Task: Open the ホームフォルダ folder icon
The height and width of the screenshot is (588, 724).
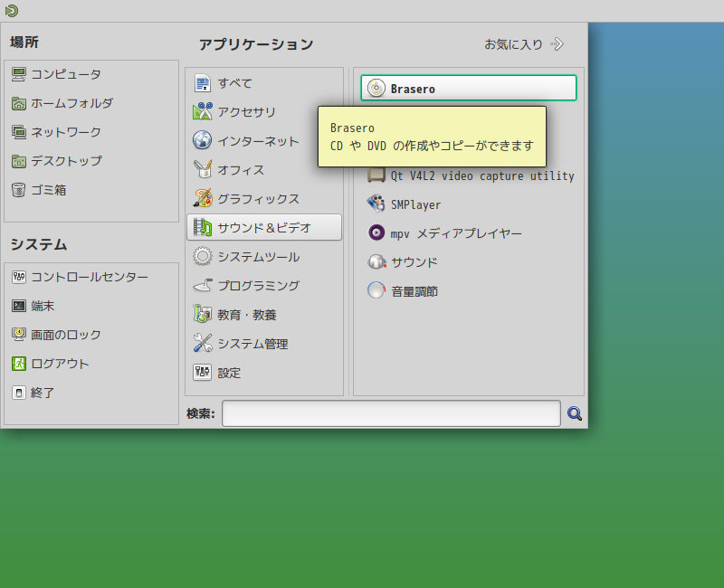Action: (18, 103)
